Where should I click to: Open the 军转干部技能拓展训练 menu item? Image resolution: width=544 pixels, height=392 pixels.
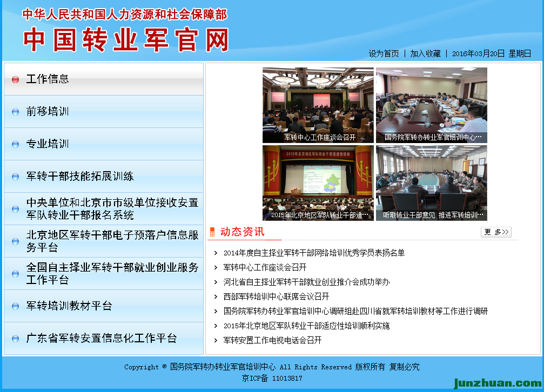80,177
